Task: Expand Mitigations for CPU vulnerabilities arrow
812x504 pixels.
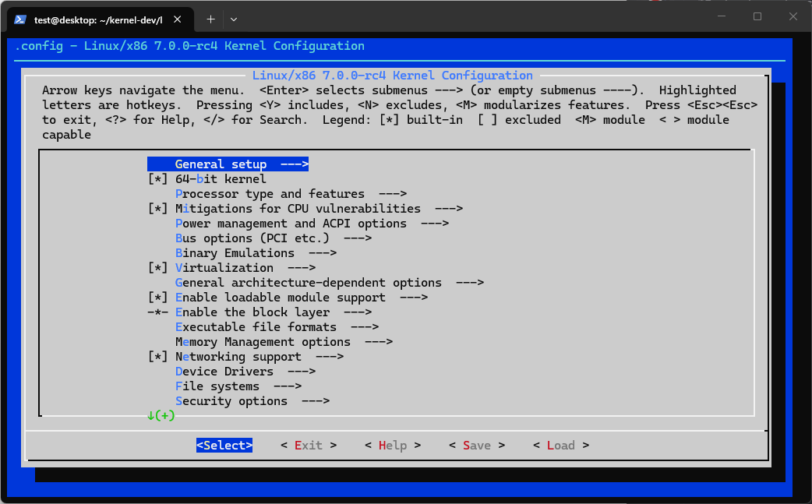Action: tap(448, 209)
